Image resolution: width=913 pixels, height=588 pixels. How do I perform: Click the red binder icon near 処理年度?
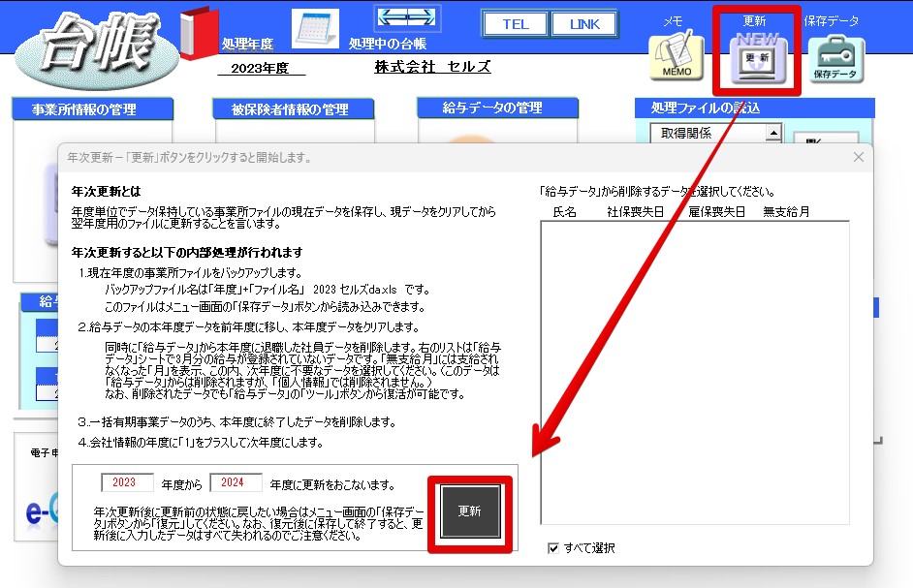[x=199, y=34]
